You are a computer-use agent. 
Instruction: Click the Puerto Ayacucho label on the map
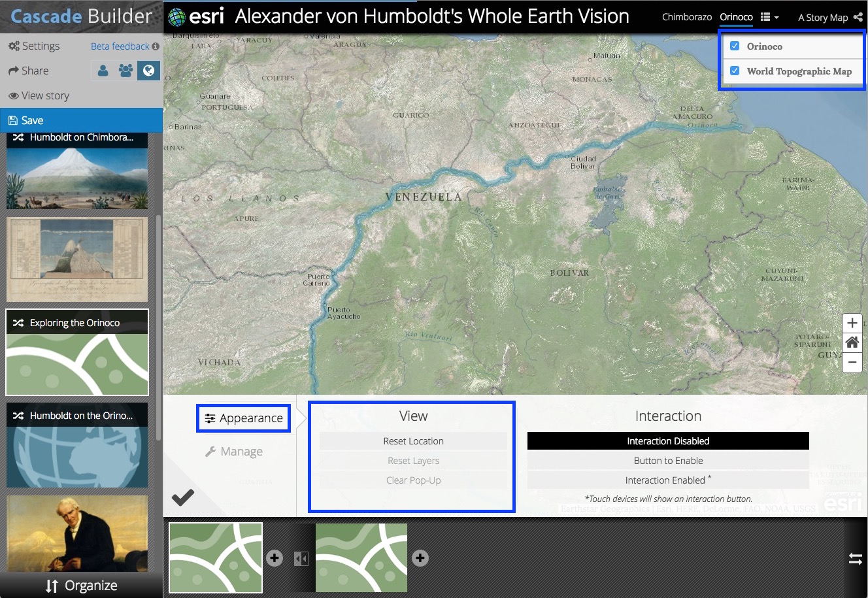click(344, 313)
